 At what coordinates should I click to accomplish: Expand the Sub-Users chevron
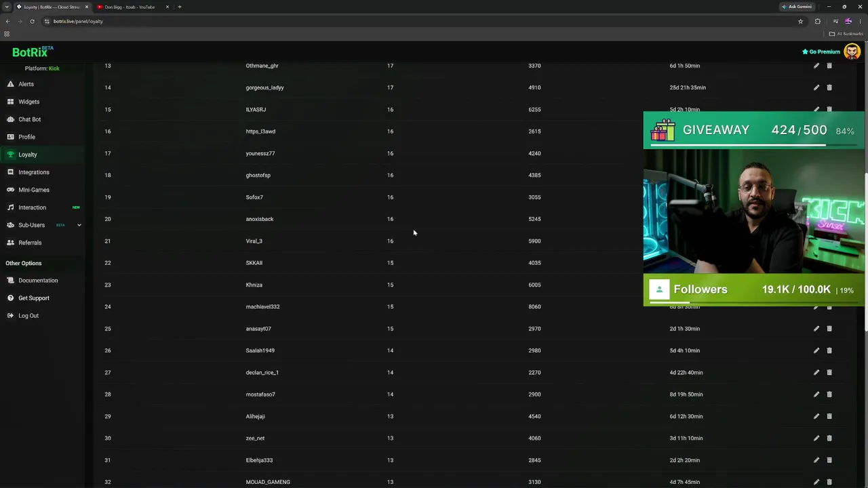(79, 225)
